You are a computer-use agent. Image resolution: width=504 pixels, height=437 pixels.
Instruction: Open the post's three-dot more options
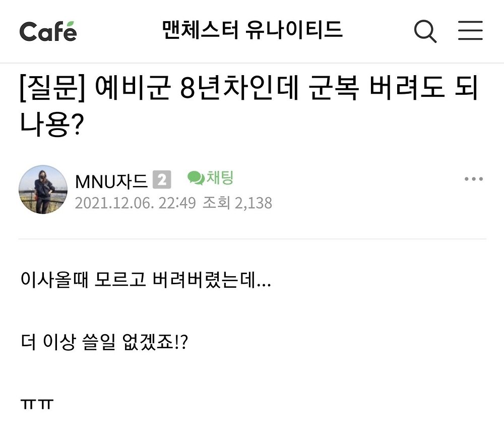473,179
